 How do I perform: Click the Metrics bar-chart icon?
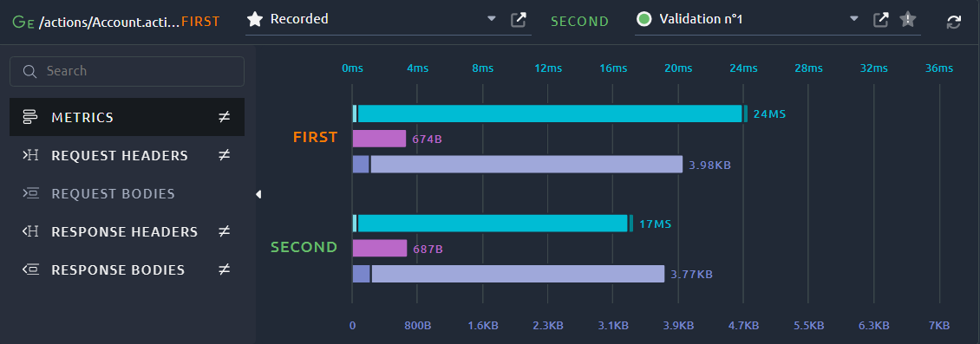[x=30, y=117]
